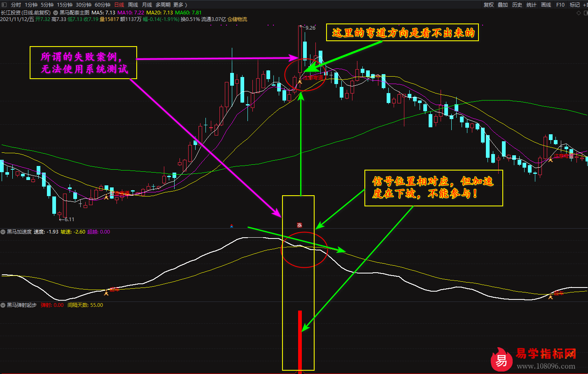Open the 黑马弹射起步 indicator dropdown

(3, 305)
